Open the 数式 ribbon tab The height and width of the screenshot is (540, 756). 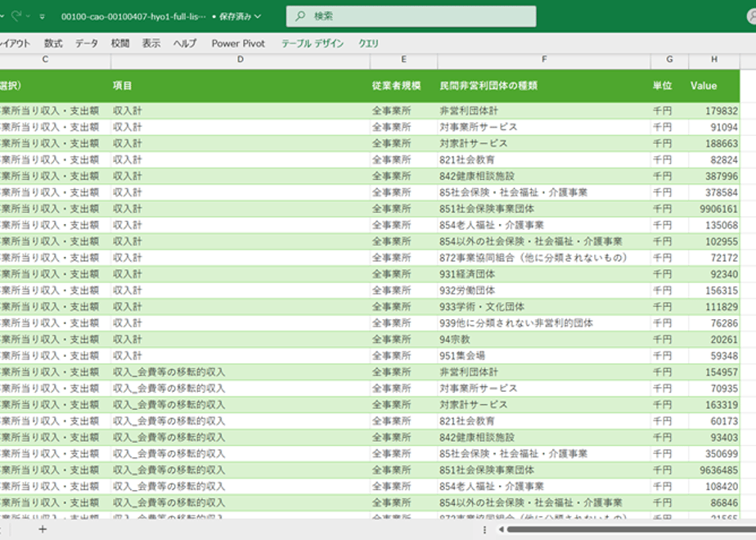coord(53,43)
